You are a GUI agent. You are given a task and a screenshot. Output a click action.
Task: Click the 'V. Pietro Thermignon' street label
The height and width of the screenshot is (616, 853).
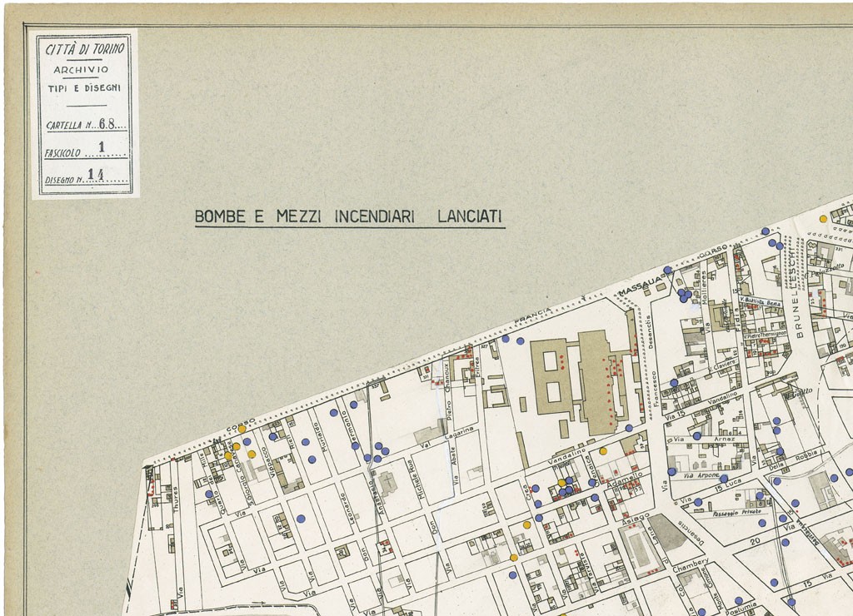pos(766,335)
